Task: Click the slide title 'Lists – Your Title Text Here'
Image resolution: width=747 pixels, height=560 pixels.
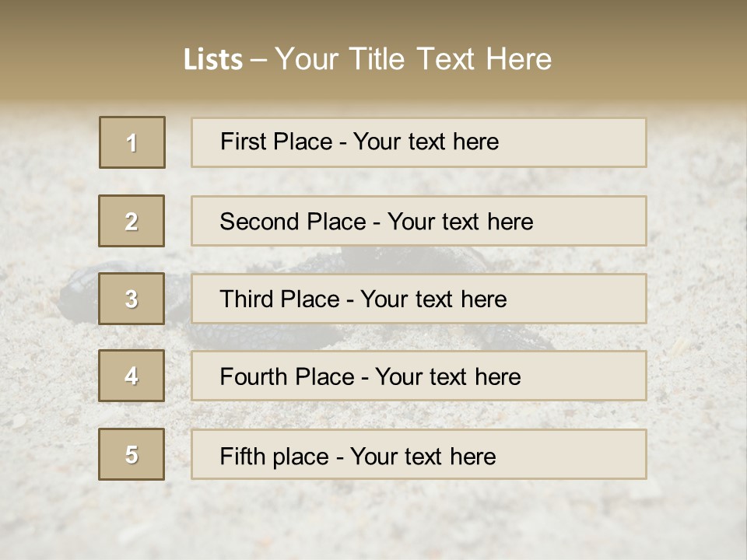Action: 367,59
